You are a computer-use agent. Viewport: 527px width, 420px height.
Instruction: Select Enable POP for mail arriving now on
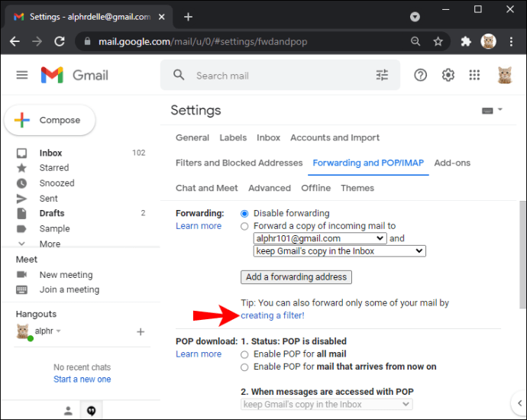pos(244,367)
